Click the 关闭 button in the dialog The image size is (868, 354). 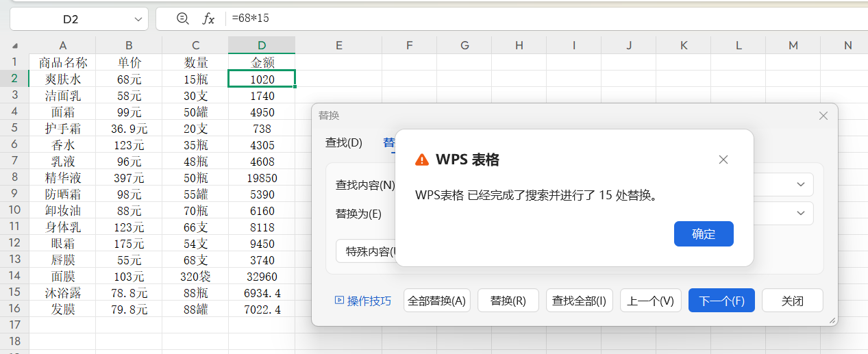coord(792,301)
